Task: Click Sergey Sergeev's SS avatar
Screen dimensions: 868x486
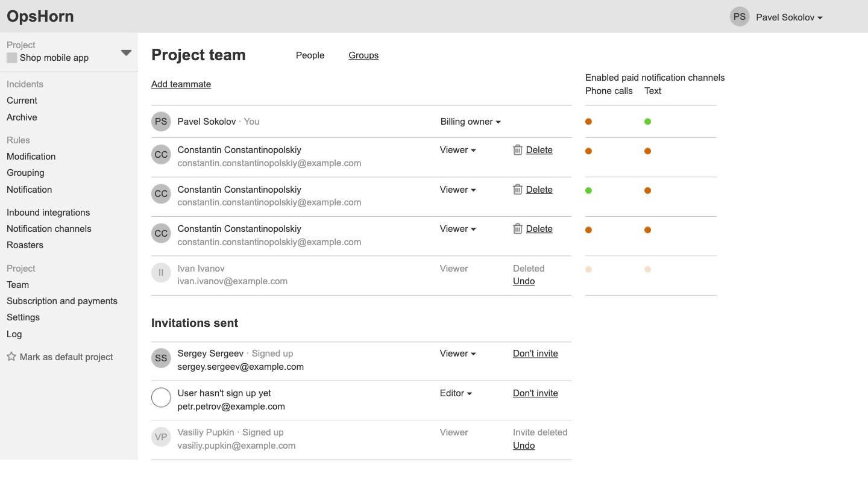Action: point(161,358)
